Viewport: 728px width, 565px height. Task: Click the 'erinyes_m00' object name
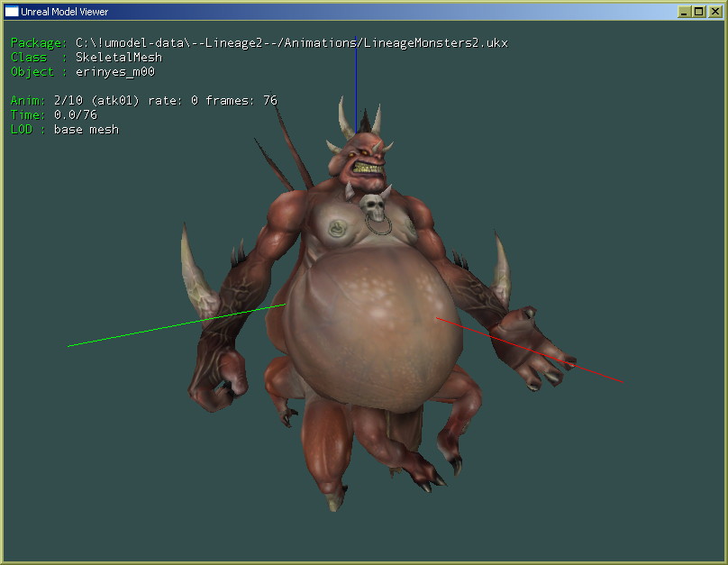115,72
